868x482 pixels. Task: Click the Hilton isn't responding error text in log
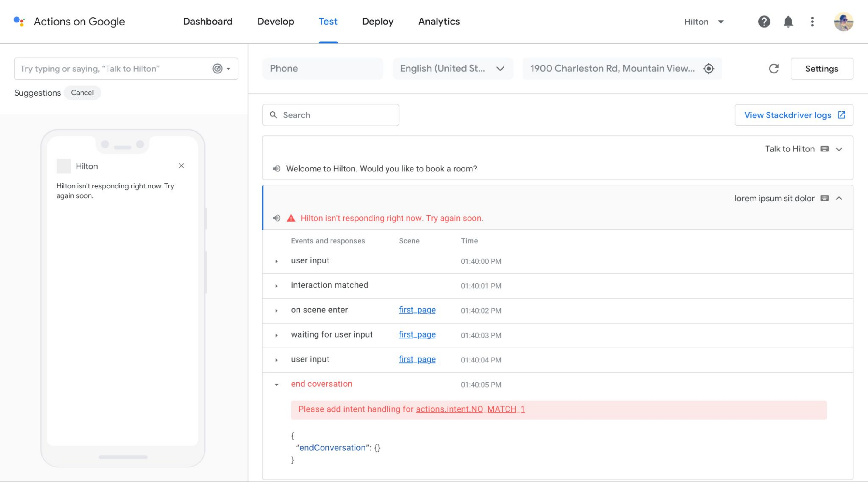click(392, 218)
